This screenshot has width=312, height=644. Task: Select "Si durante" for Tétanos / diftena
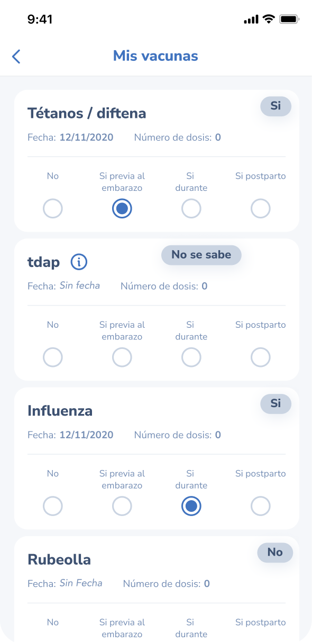tap(191, 208)
